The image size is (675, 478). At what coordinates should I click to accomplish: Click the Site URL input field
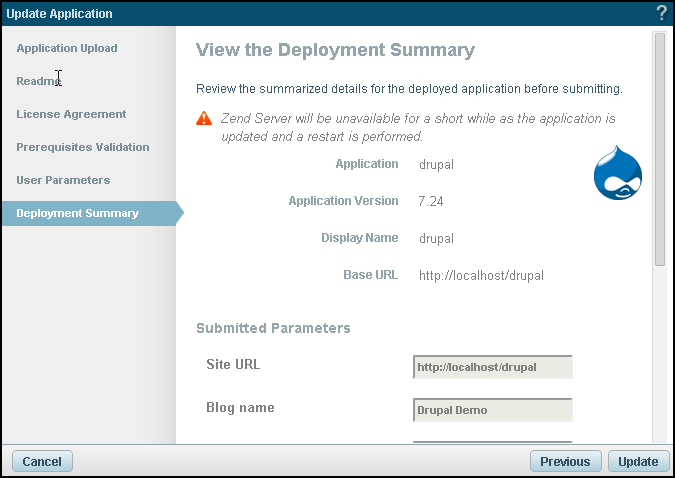(492, 367)
